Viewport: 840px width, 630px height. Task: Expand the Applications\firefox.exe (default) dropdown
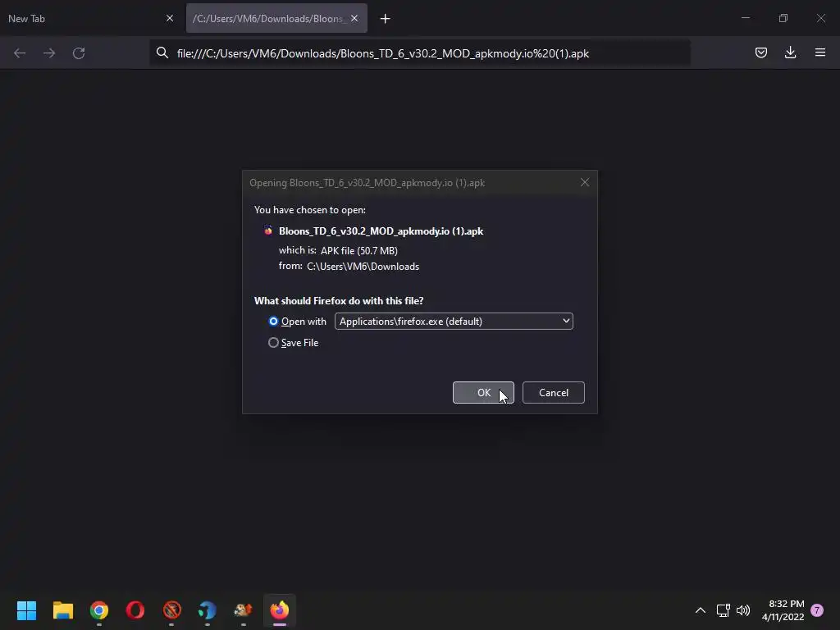tap(454, 322)
